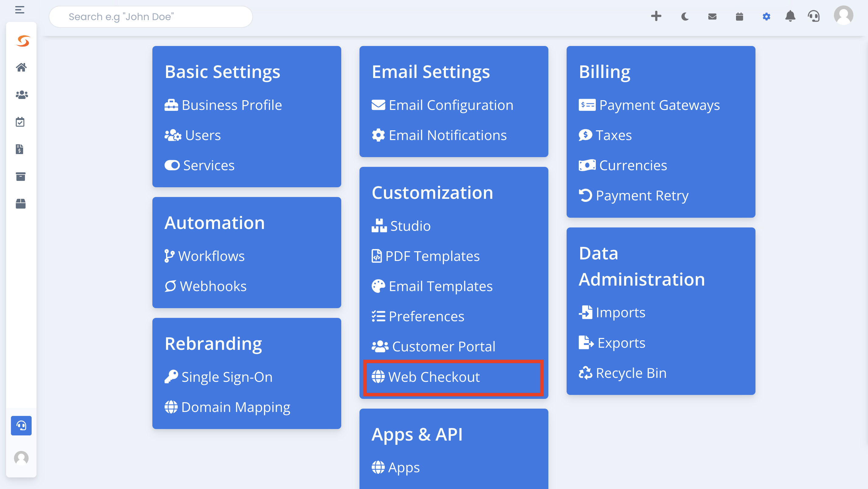
Task: Collapse the sidebar with hamburger icon
Action: [x=20, y=10]
